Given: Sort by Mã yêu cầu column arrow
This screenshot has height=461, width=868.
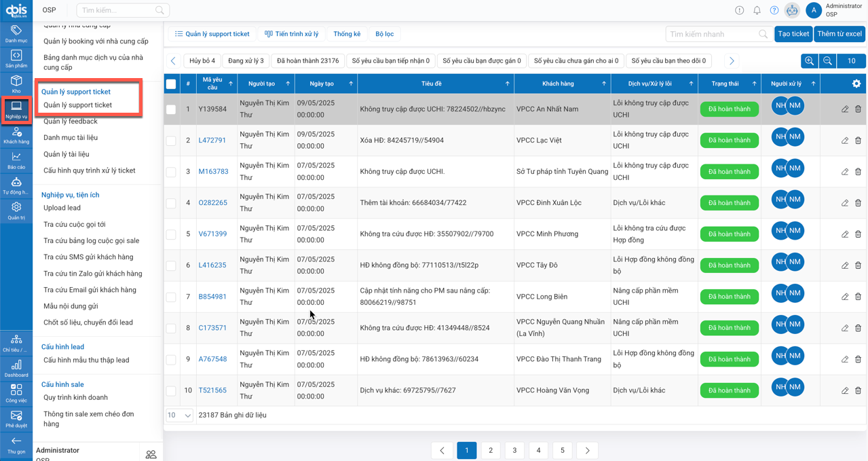Looking at the screenshot, I should point(231,84).
